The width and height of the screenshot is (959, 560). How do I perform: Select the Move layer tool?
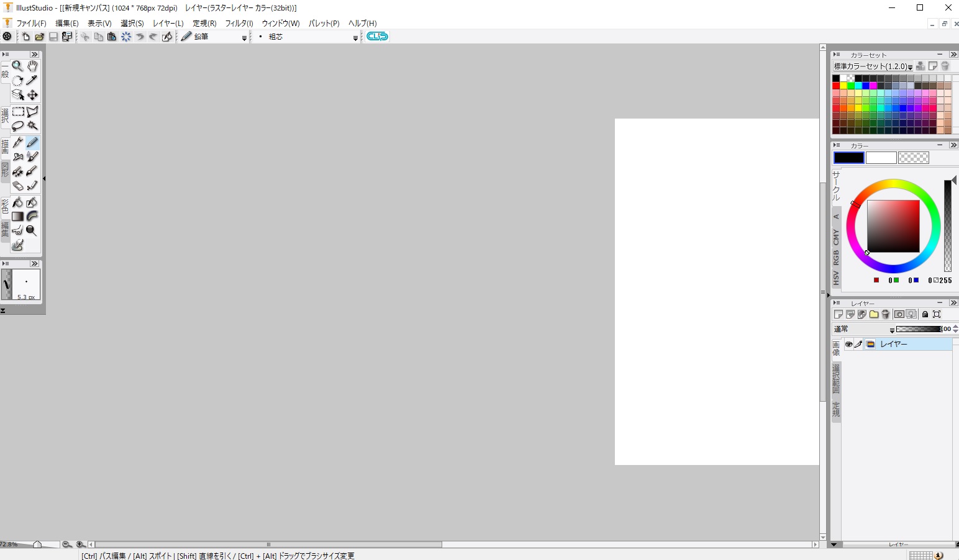[32, 95]
